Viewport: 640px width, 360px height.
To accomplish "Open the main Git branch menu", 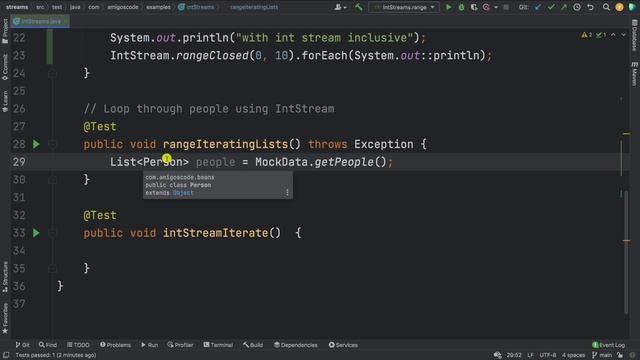I will point(602,355).
